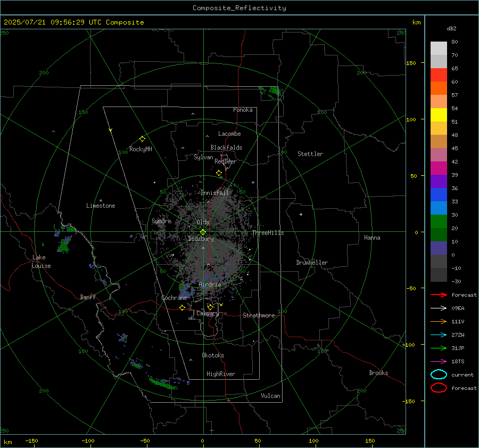Click the yellow diamond marker below RedDeer
Image resolution: width=479 pixels, height=448 pixels.
219,173
